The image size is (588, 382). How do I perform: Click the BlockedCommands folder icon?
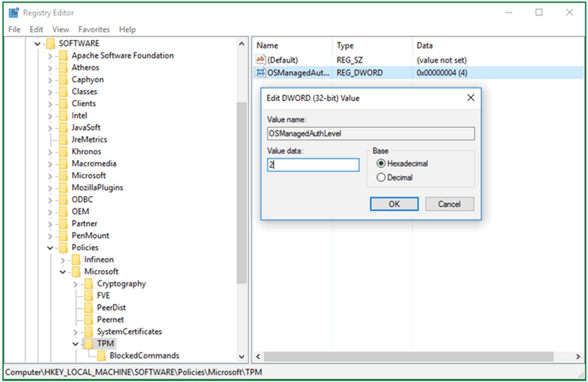(x=101, y=356)
